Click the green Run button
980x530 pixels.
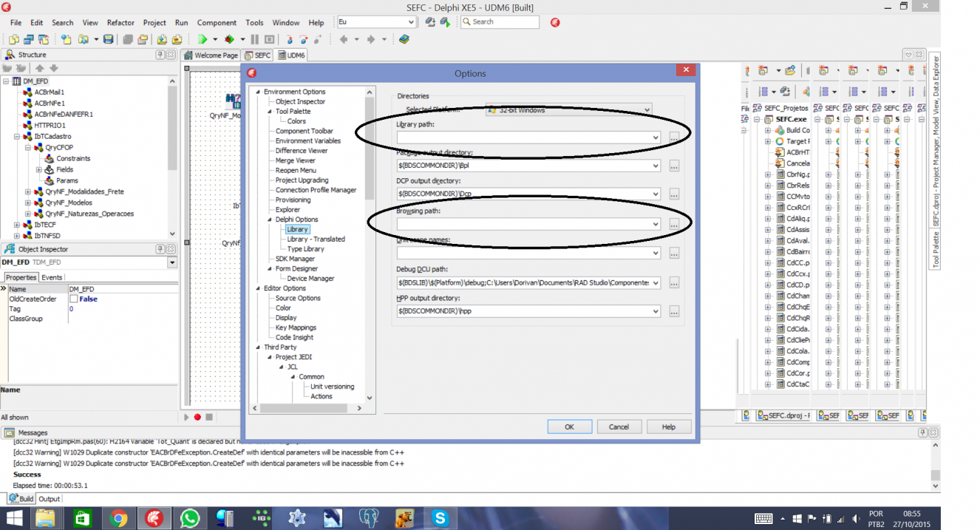pos(203,39)
